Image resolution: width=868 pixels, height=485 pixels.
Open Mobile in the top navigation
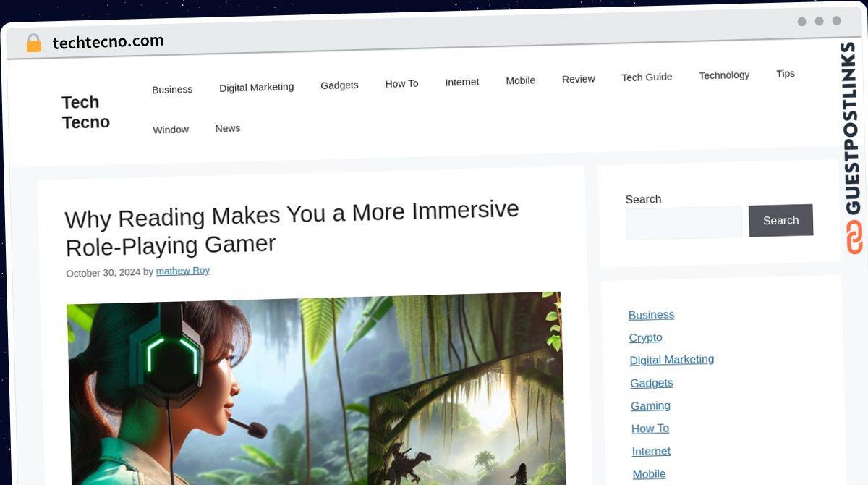point(521,80)
